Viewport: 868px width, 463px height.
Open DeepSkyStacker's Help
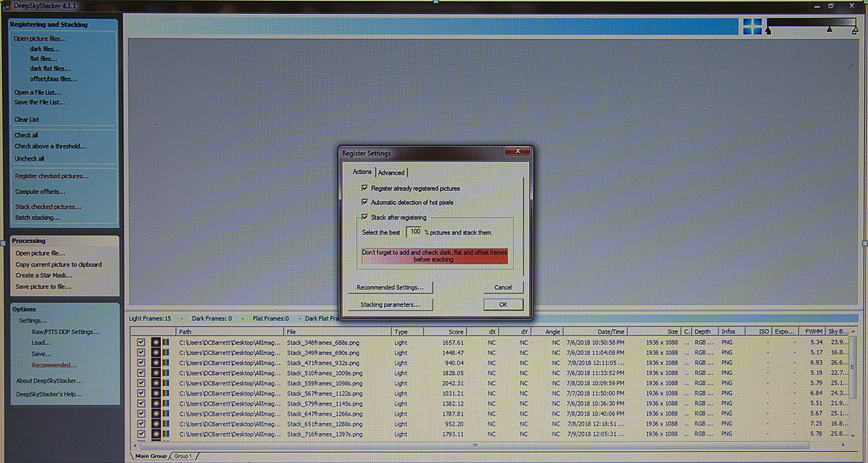click(49, 394)
